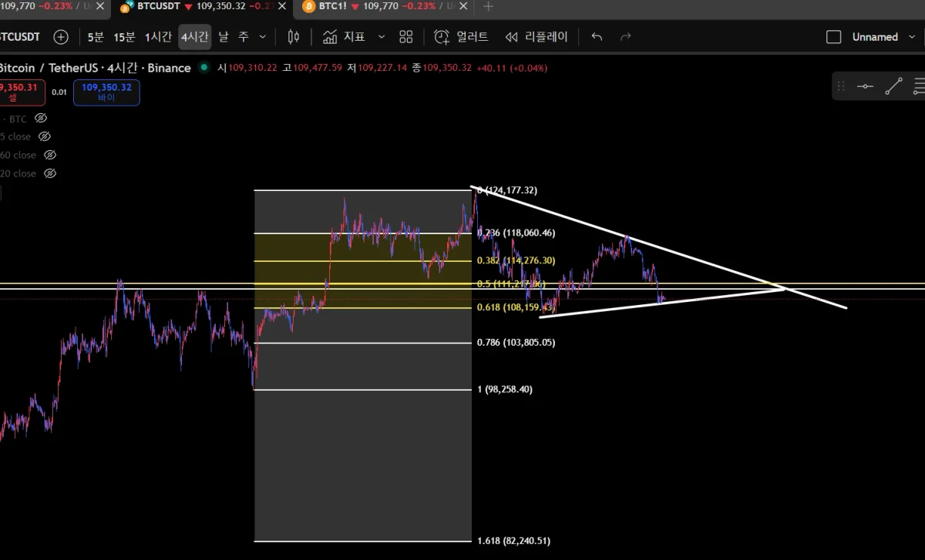Expand the timeframe dropdown chevron after 주

click(263, 37)
